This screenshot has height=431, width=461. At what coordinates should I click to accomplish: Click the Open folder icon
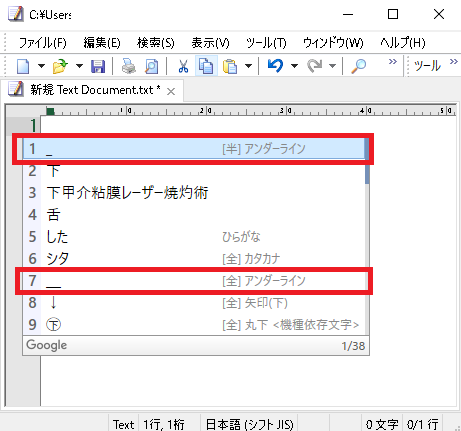tap(60, 66)
